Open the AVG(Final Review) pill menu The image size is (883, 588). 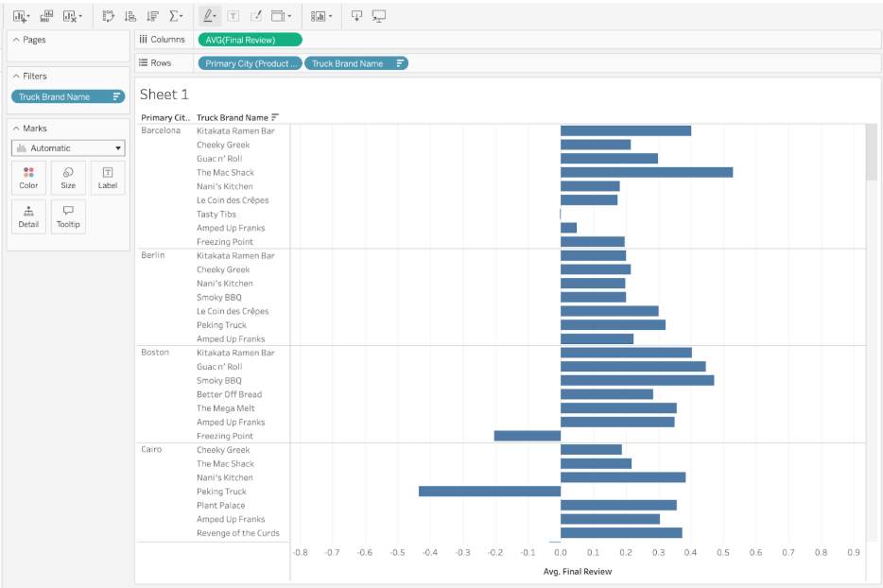tap(294, 40)
